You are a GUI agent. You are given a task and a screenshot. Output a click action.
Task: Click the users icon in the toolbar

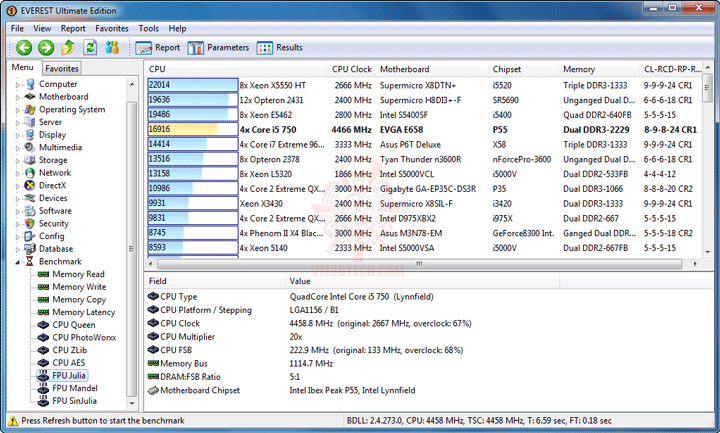pos(112,47)
